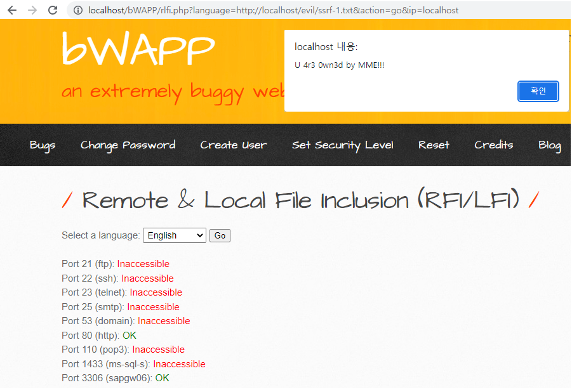This screenshot has height=392, width=572.
Task: Expand the English language dropdown
Action: (x=175, y=235)
